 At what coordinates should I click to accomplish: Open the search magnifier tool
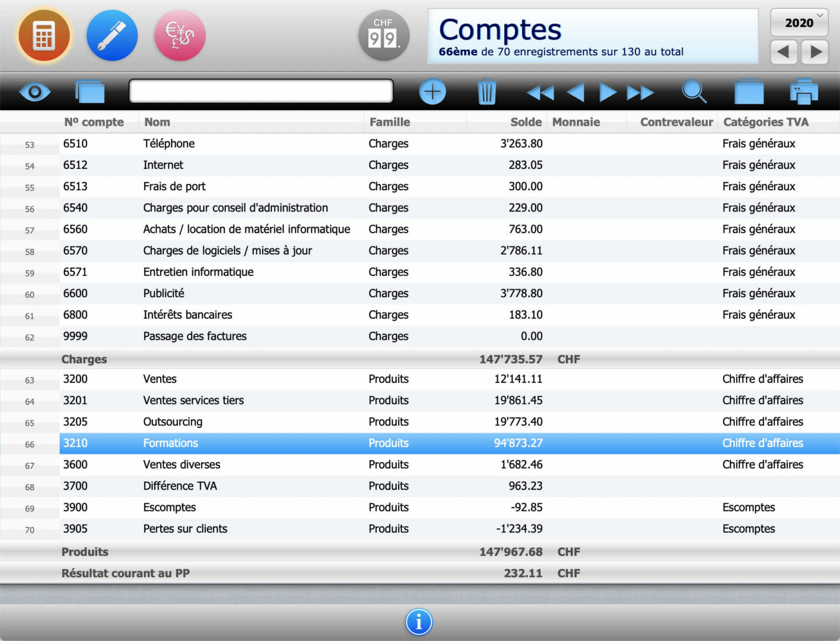694,91
